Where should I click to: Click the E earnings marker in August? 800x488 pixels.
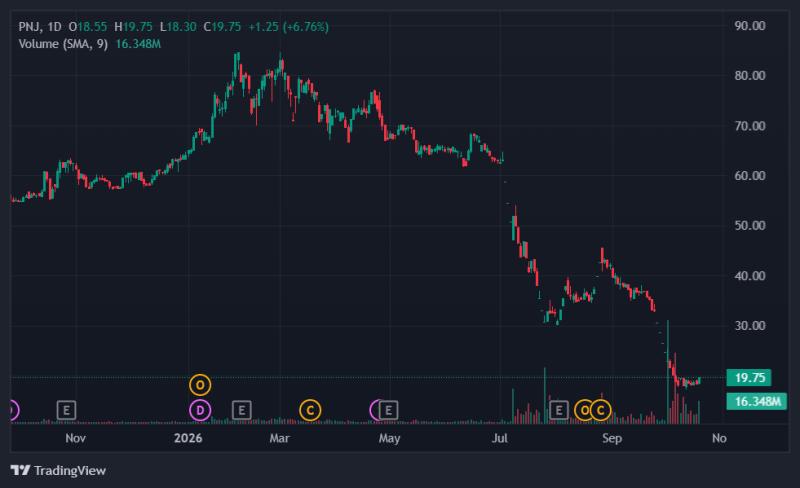pyautogui.click(x=559, y=410)
